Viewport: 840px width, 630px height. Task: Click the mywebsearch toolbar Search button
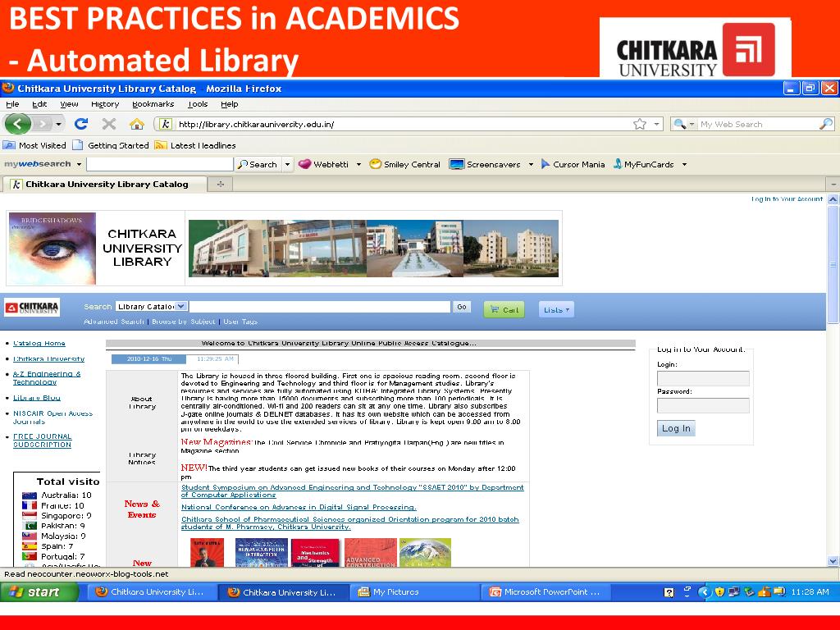pyautogui.click(x=258, y=164)
